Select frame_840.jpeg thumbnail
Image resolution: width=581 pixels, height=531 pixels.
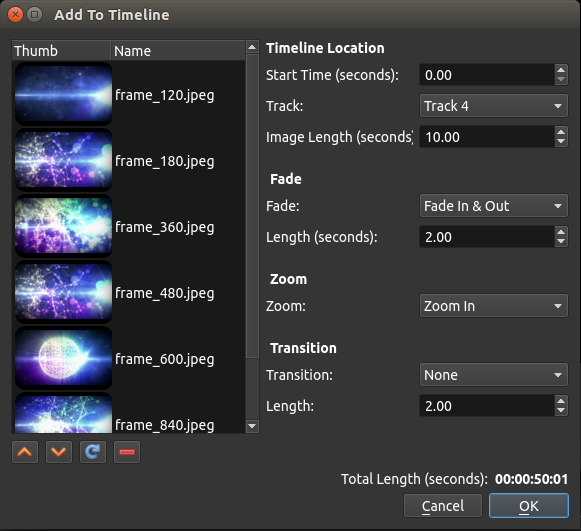click(63, 413)
